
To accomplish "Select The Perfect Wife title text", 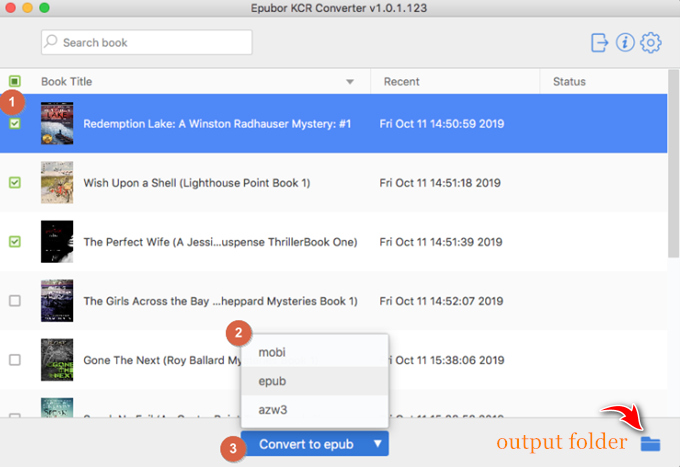I will 220,242.
